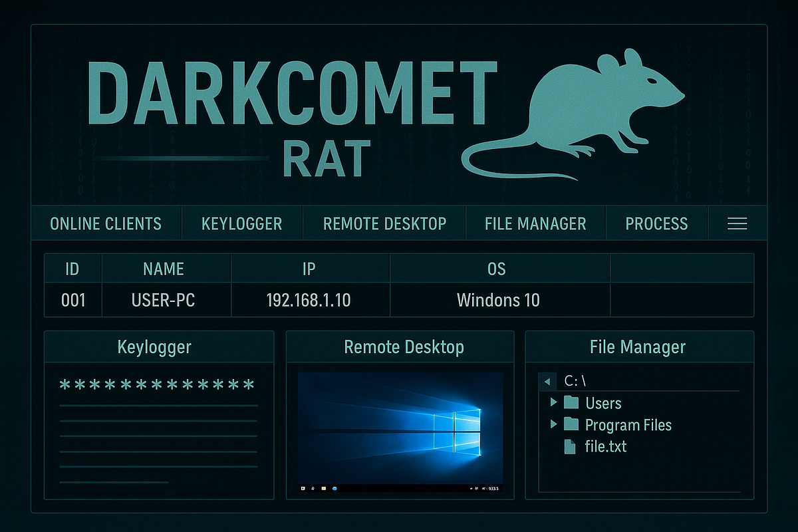The height and width of the screenshot is (532, 798).
Task: Click the Windows Start button in remote desktop
Action: 303,488
